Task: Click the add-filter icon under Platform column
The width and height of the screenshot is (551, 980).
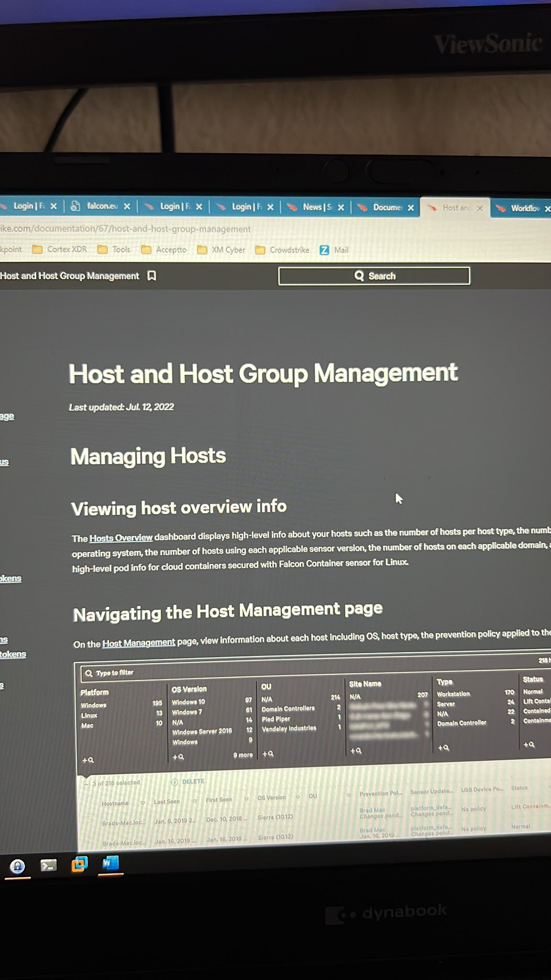Action: coord(88,760)
